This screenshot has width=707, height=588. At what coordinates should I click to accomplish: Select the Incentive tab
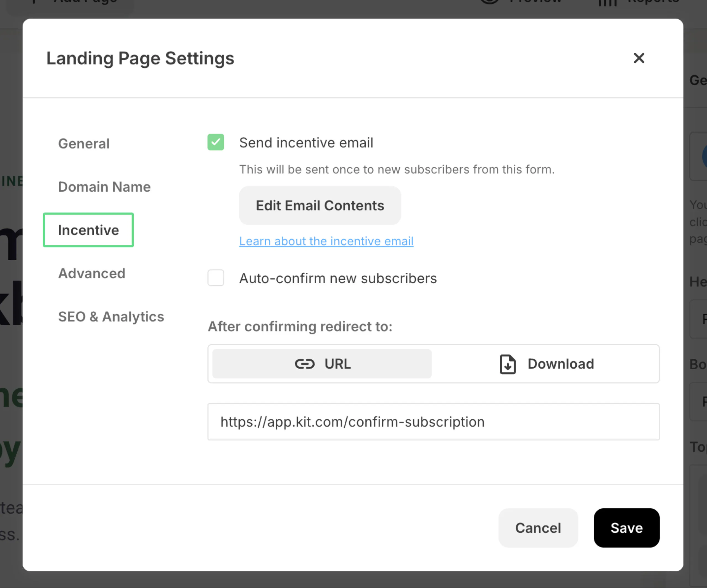coord(88,230)
